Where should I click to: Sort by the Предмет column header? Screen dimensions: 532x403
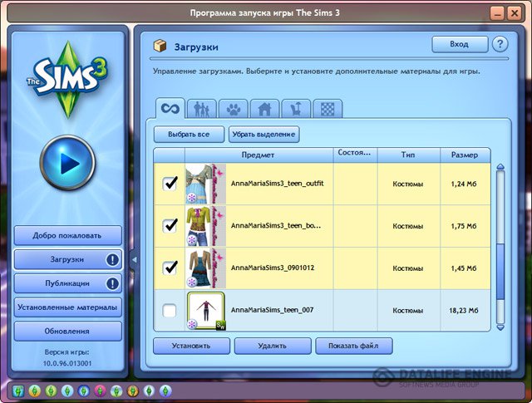click(259, 155)
